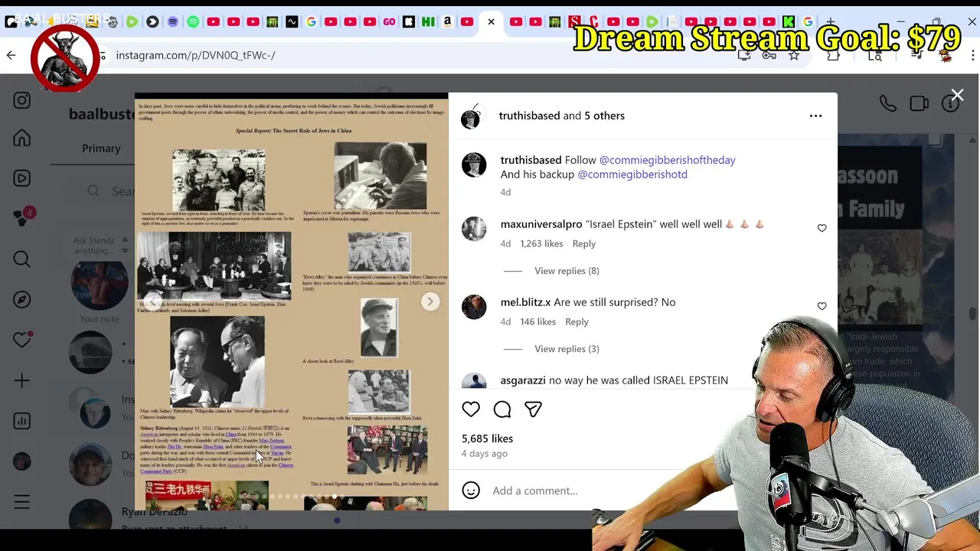This screenshot has width=980, height=551.
Task: Open Instagram logo in left sidebar
Action: (21, 100)
